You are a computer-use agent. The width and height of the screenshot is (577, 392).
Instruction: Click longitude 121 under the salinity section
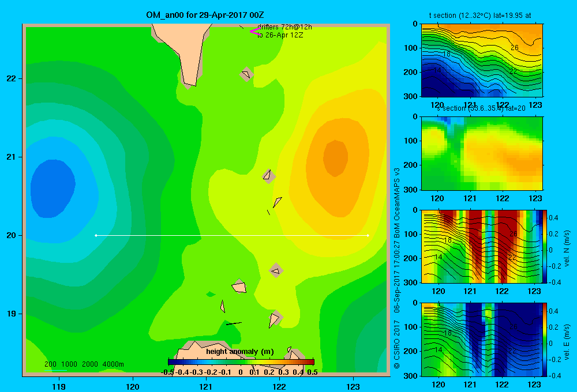pyautogui.click(x=470, y=198)
